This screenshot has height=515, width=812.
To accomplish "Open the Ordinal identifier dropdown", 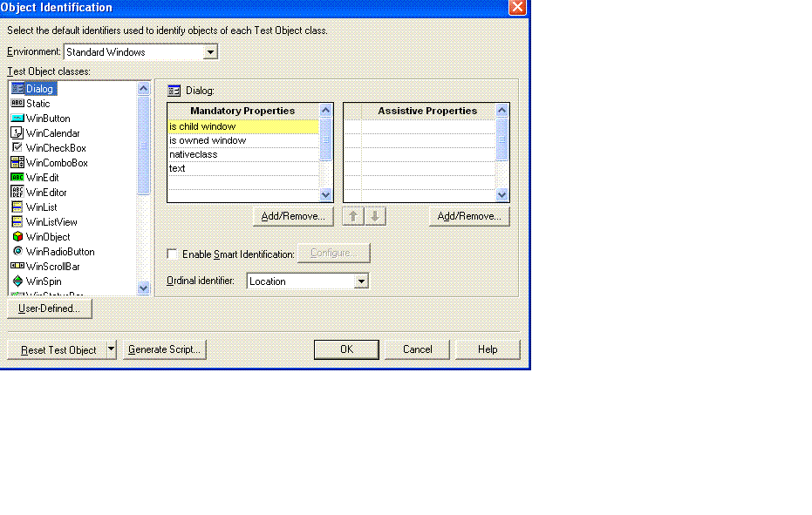I will [x=361, y=281].
